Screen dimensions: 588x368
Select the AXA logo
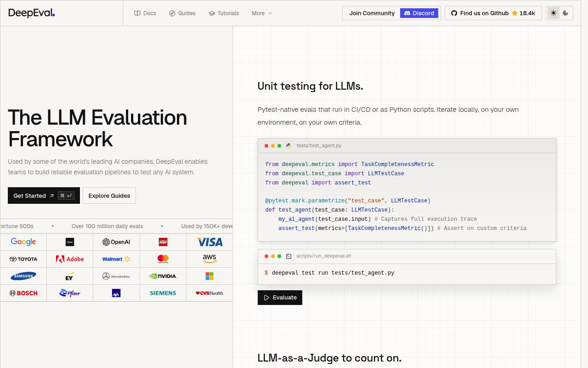click(116, 293)
